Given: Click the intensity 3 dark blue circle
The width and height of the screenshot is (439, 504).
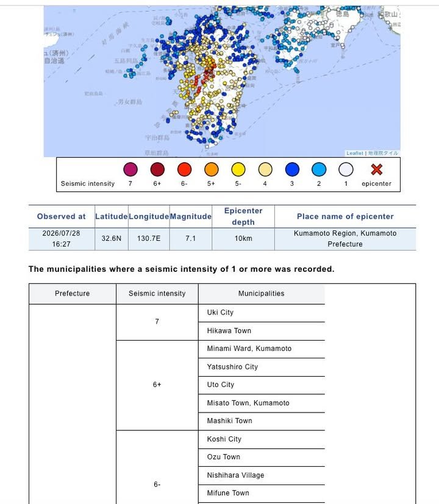Looking at the screenshot, I should click(292, 169).
